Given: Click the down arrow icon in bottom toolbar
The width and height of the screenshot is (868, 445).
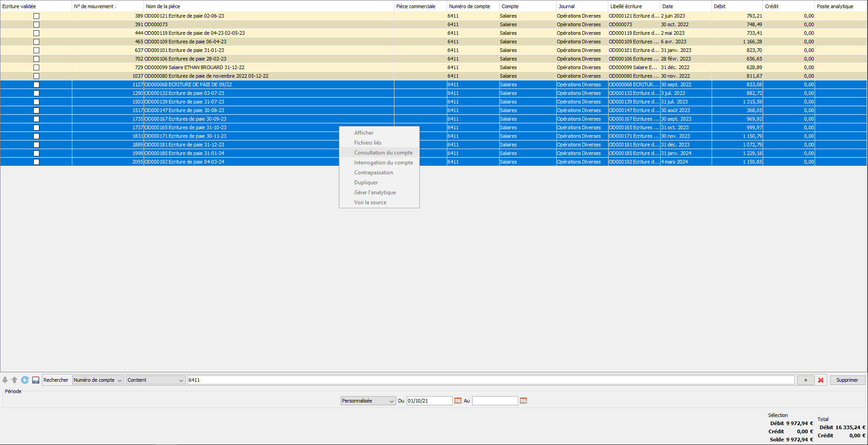Looking at the screenshot, I should [5, 380].
